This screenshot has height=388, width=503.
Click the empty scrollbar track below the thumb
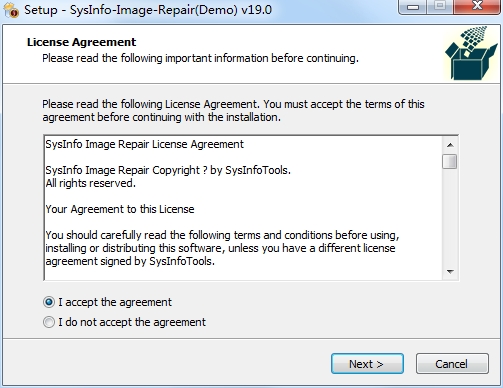click(450, 217)
